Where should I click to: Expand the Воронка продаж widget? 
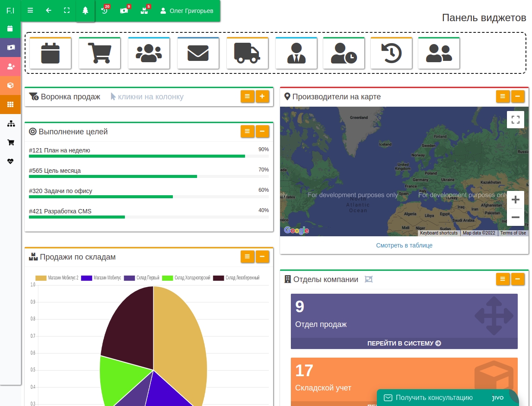point(262,96)
